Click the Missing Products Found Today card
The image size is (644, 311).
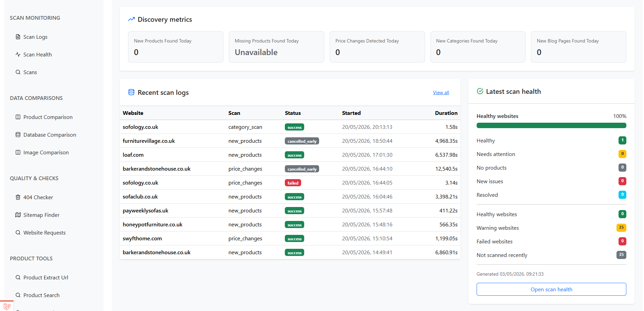click(x=276, y=47)
